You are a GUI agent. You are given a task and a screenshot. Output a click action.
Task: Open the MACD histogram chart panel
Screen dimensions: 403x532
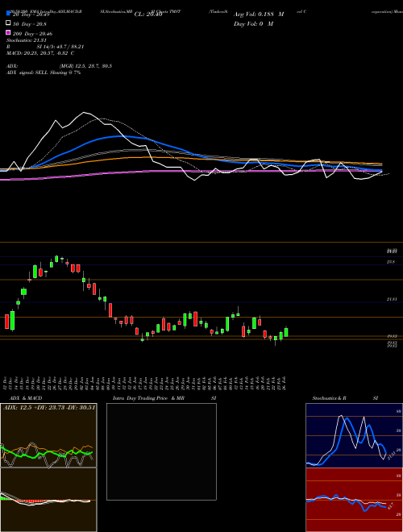pyautogui.click(x=48, y=500)
